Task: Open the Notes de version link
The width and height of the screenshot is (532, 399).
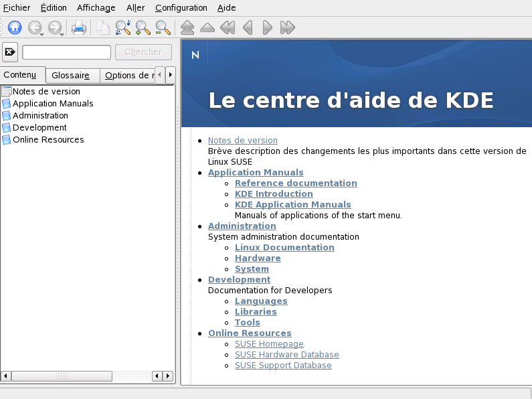Action: [243, 140]
